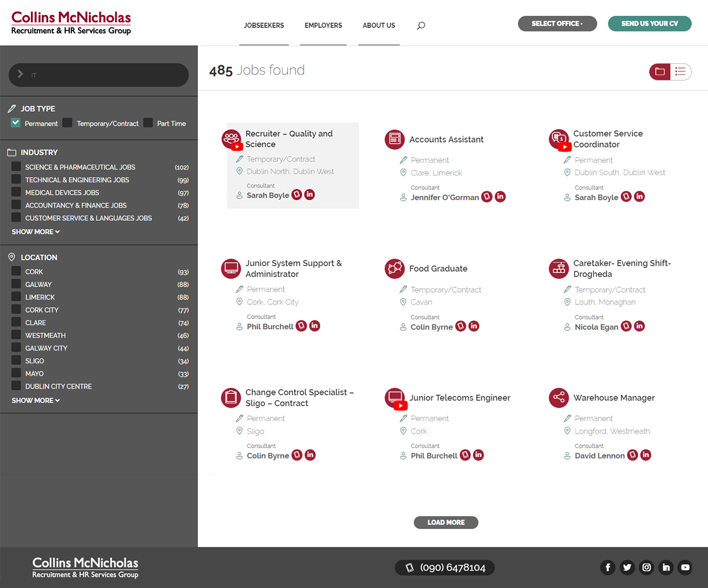Screen dimensions: 708x588
Task: Select the Dublin City Centre checkbox
Action: pyautogui.click(x=16, y=386)
